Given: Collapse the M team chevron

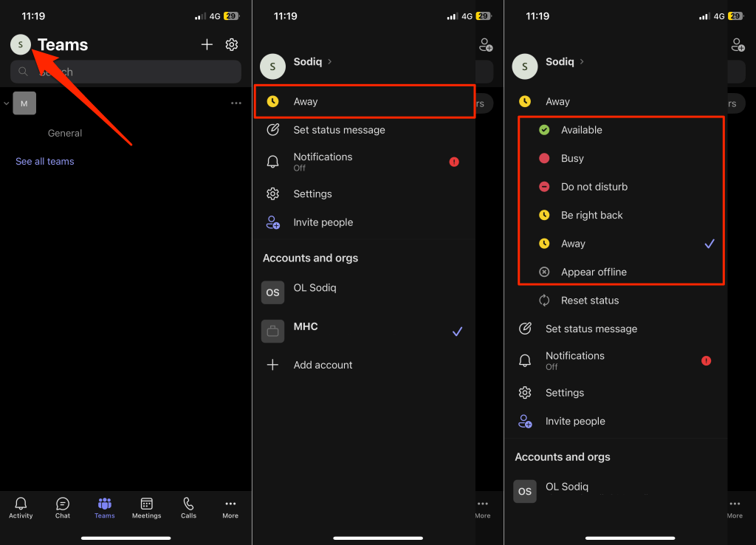Looking at the screenshot, I should pyautogui.click(x=6, y=103).
